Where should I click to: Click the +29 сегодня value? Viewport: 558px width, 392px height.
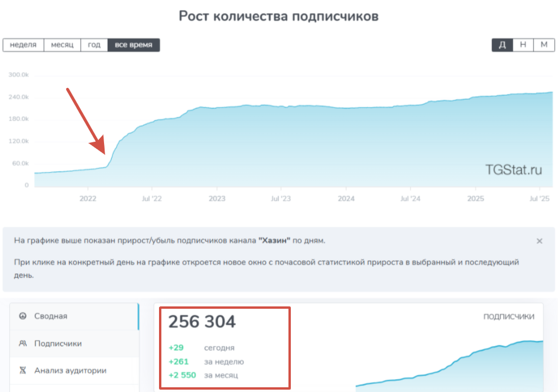(x=176, y=348)
